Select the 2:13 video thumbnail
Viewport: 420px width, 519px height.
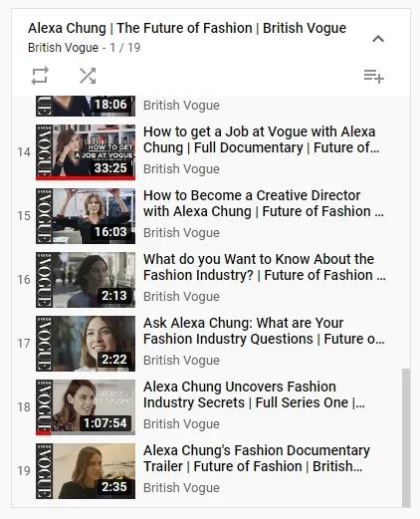(x=86, y=280)
